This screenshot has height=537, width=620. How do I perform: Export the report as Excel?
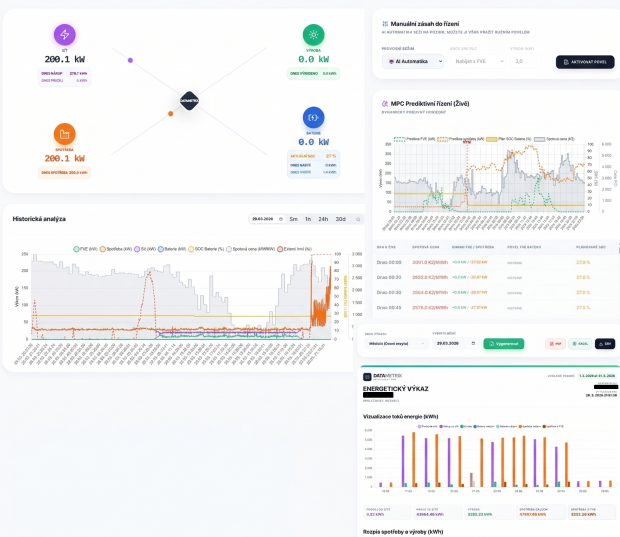pyautogui.click(x=580, y=344)
